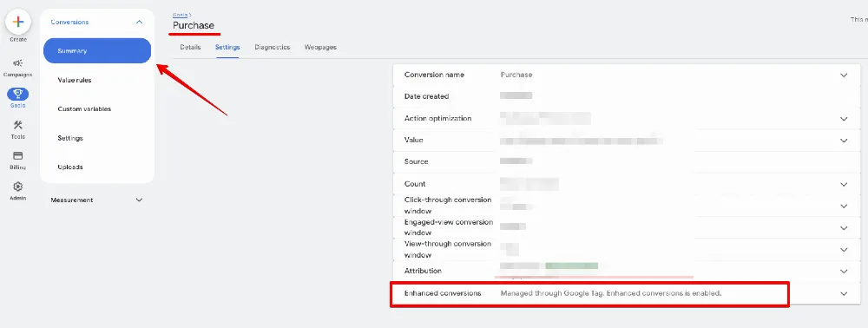This screenshot has height=328, width=868.
Task: Open Campaigns from the sidebar megaphone icon
Action: coord(17,63)
